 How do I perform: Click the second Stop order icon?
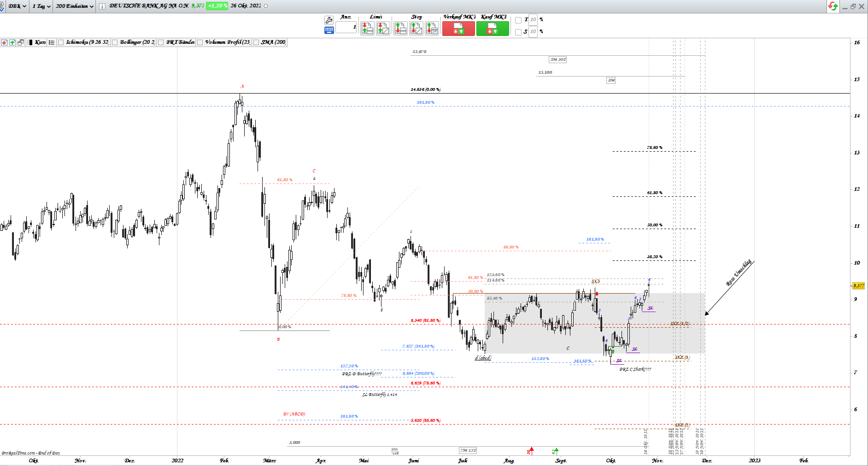click(416, 29)
